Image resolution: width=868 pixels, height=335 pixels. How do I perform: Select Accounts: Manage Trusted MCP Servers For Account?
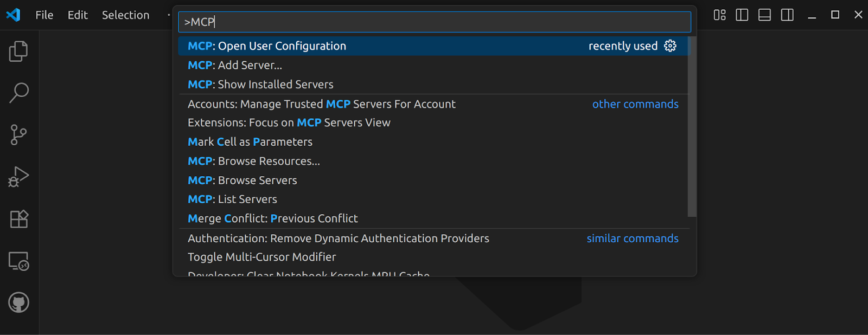(x=433, y=104)
